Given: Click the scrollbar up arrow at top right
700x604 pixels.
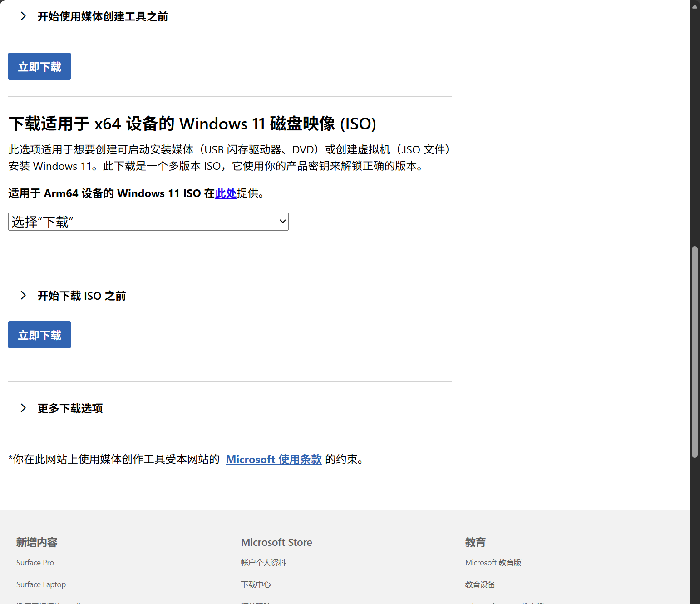Looking at the screenshot, I should coord(695,6).
